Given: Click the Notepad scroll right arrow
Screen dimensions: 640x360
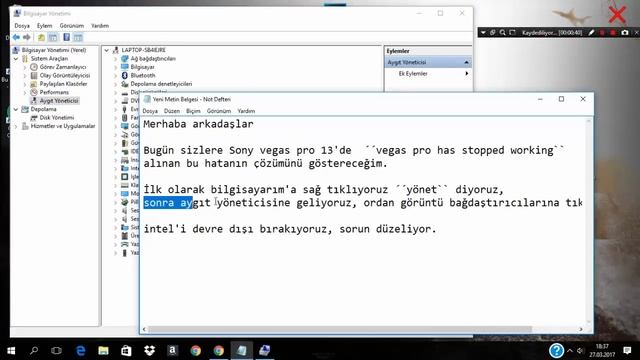Looking at the screenshot, I should tap(581, 329).
